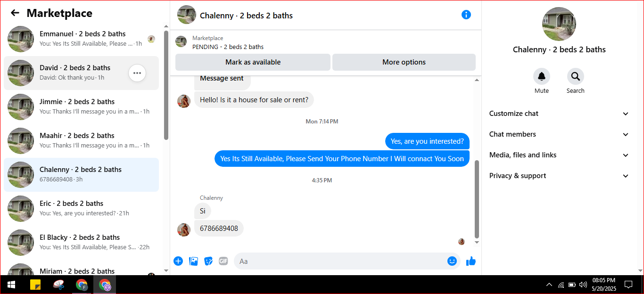This screenshot has width=644, height=294.
Task: Click the Mark as available button
Action: (x=253, y=62)
